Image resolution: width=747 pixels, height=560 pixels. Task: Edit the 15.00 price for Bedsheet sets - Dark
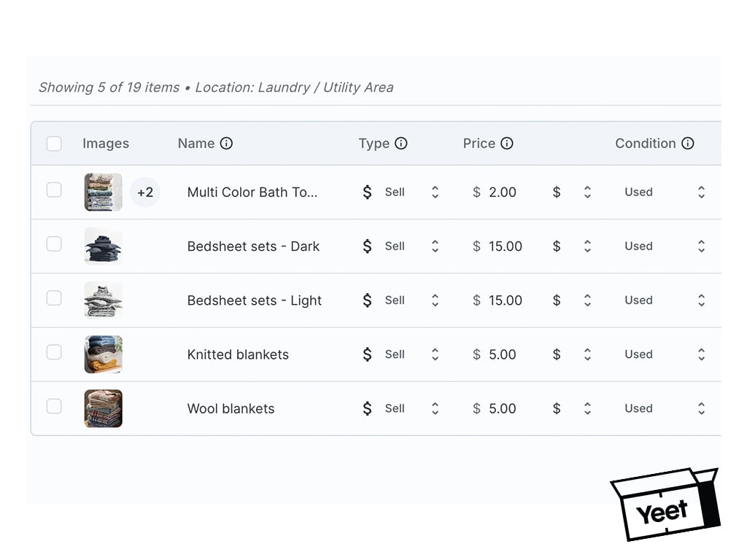tap(506, 246)
